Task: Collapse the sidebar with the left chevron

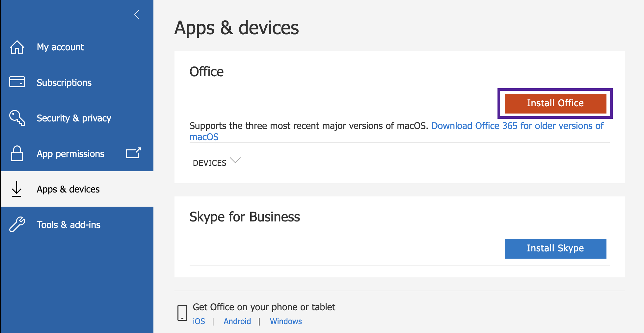Action: pos(137,14)
